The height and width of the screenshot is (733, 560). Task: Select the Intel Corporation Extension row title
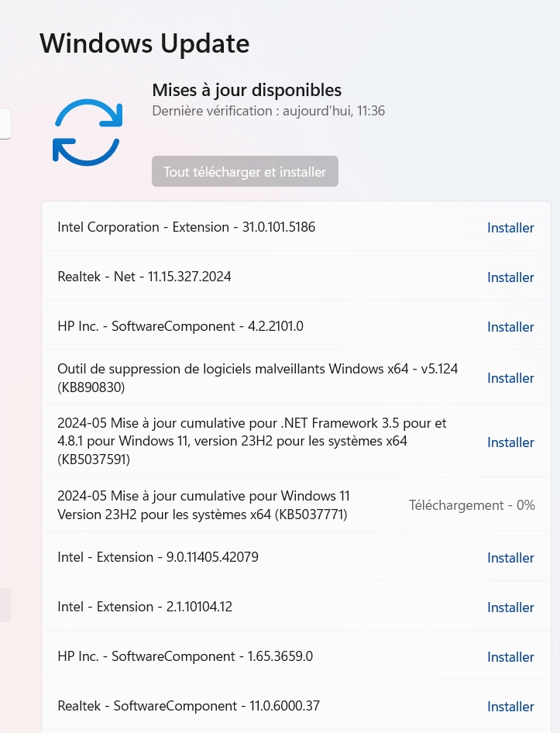point(186,227)
